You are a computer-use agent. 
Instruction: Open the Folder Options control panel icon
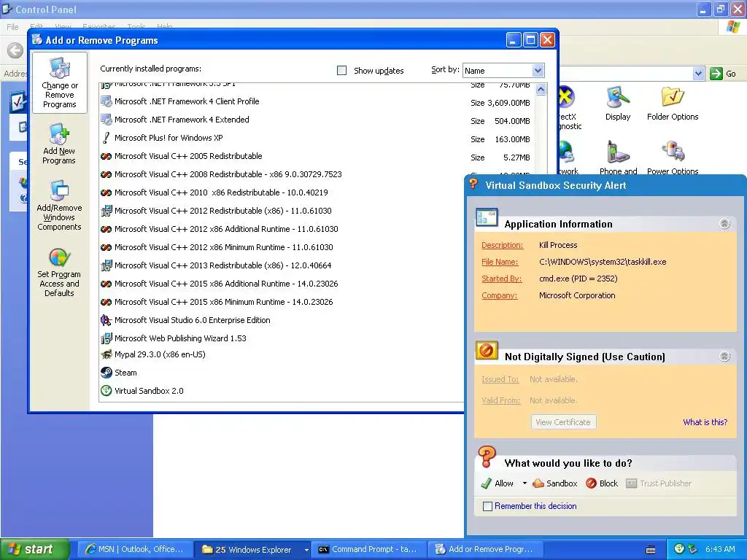coord(672,97)
